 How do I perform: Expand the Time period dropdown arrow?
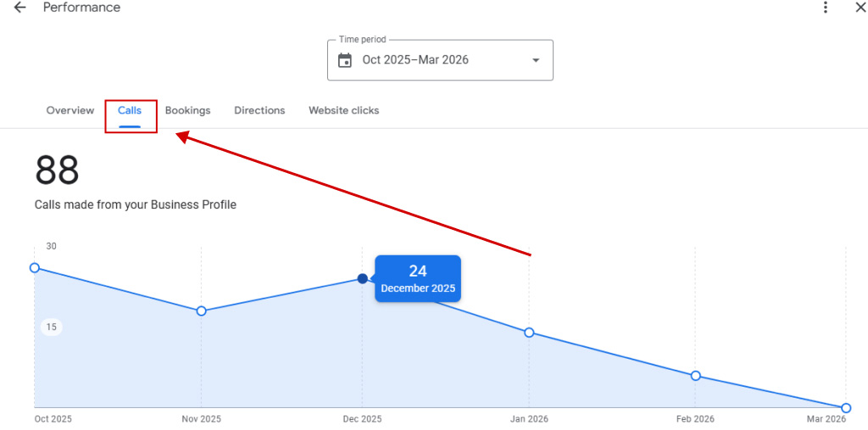tap(536, 60)
